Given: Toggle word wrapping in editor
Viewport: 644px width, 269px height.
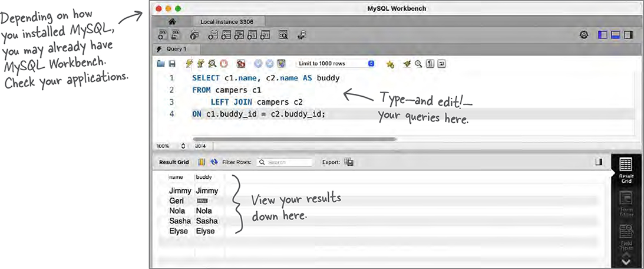Looking at the screenshot, I should coord(441,64).
